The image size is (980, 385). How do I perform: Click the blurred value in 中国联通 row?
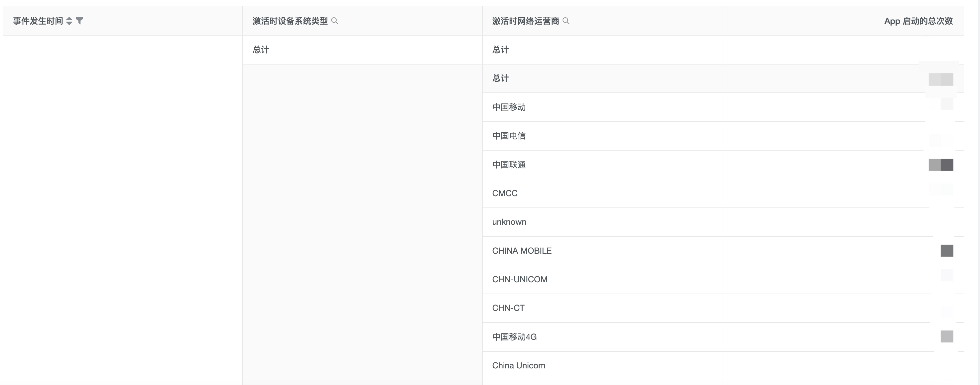point(941,165)
